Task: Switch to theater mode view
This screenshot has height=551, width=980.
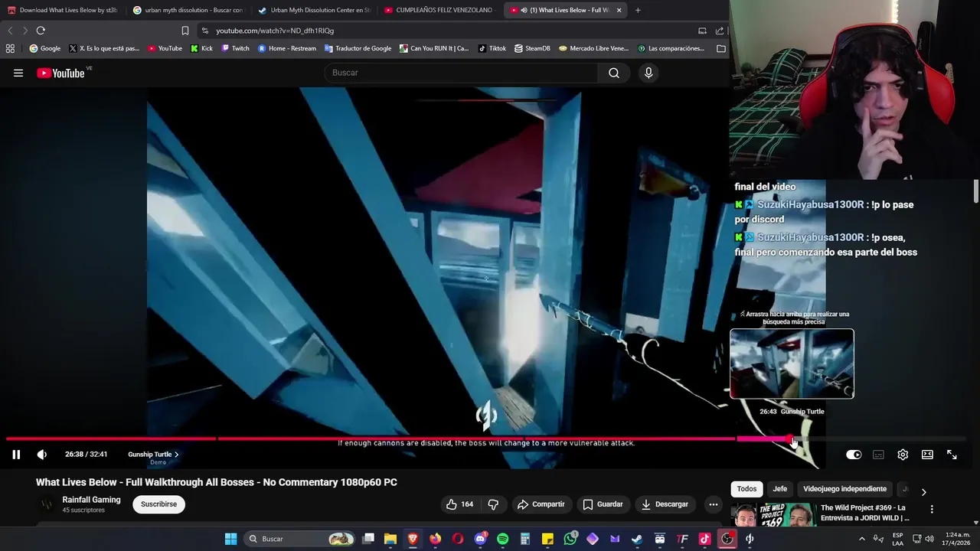Action: (927, 455)
